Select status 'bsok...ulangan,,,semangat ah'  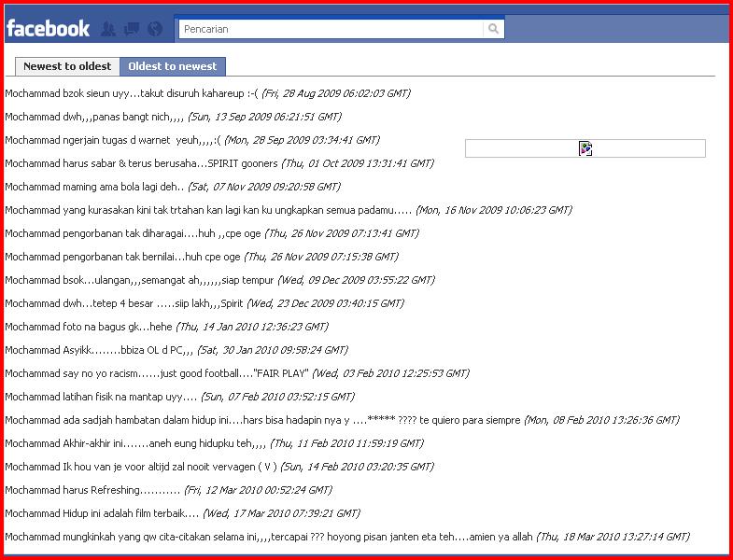coord(139,280)
